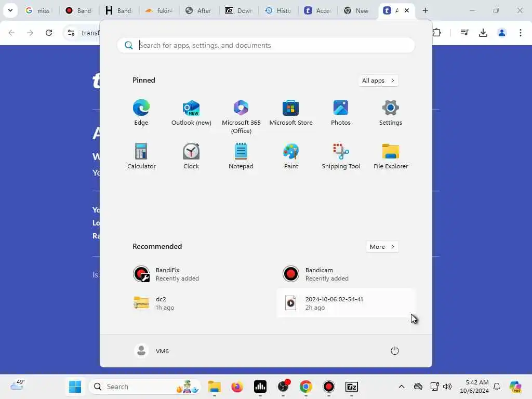Viewport: 532px width, 399px height.
Task: Open recommended Bandicam app
Action: 345,274
